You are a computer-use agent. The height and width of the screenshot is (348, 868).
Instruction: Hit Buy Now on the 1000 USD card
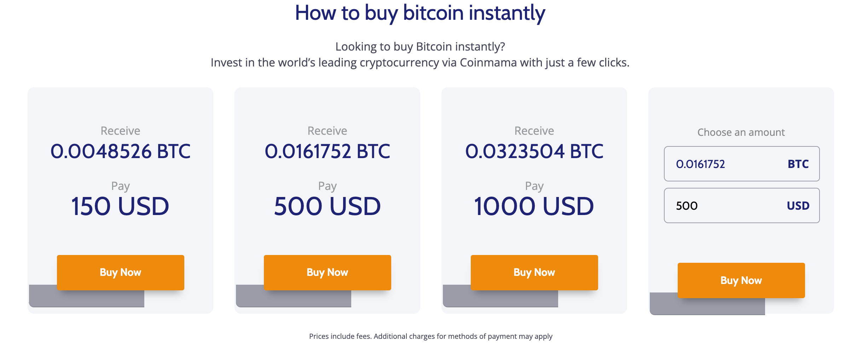pos(534,272)
